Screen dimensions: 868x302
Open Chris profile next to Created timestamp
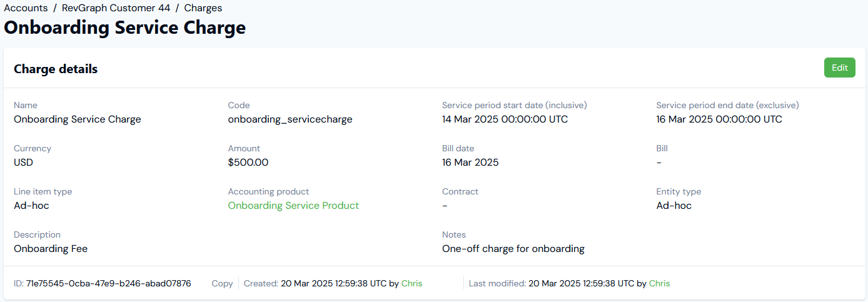[x=411, y=283]
